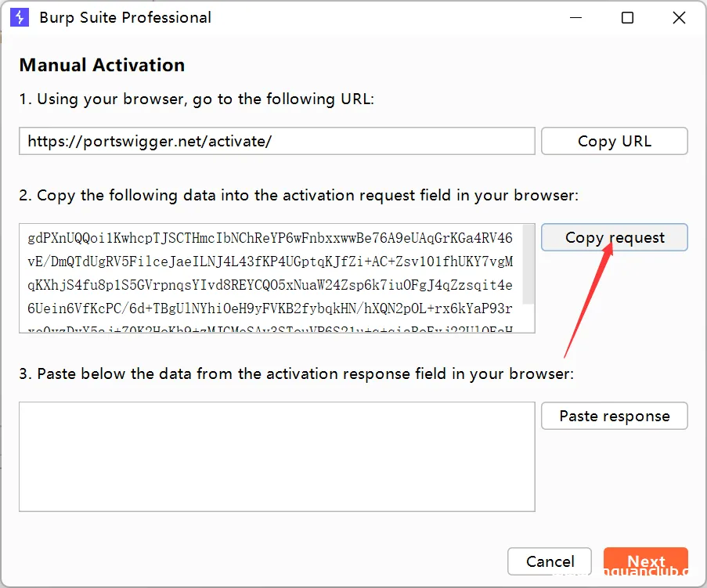Minimize the Burp Suite window
The image size is (707, 588).
click(x=575, y=17)
